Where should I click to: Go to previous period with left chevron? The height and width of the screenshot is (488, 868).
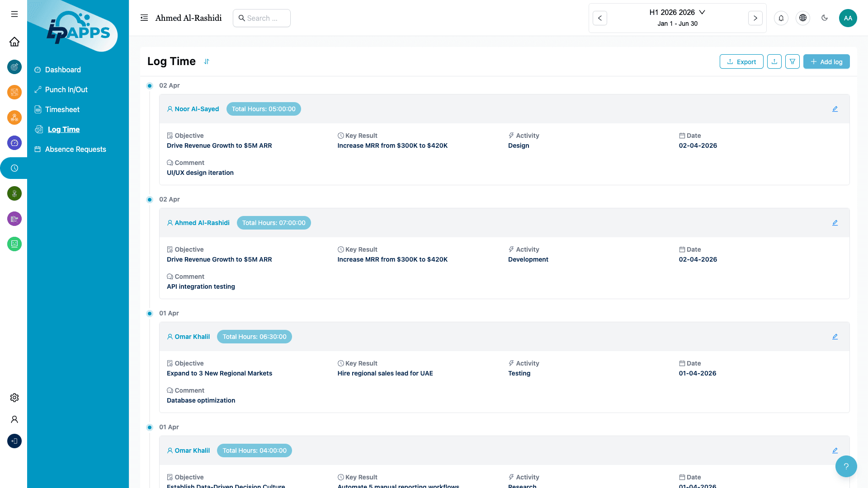point(599,18)
